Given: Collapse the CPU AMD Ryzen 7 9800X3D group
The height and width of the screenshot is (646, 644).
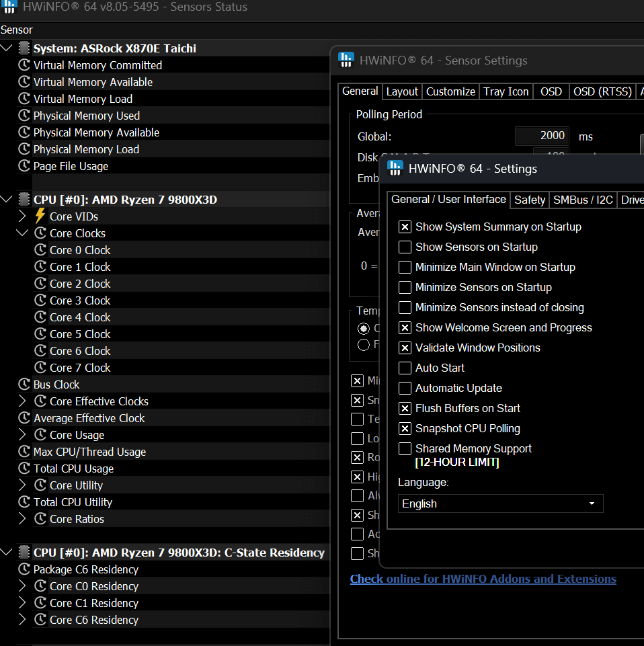Looking at the screenshot, I should [7, 200].
